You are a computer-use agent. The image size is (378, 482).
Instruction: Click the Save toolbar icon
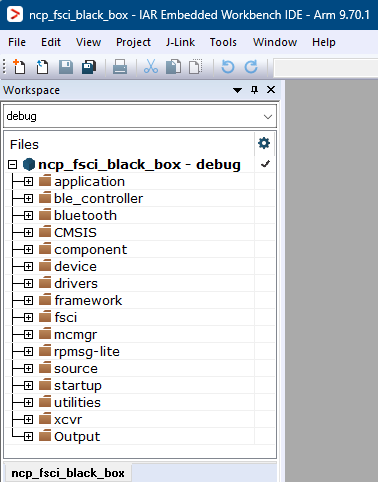[66, 66]
